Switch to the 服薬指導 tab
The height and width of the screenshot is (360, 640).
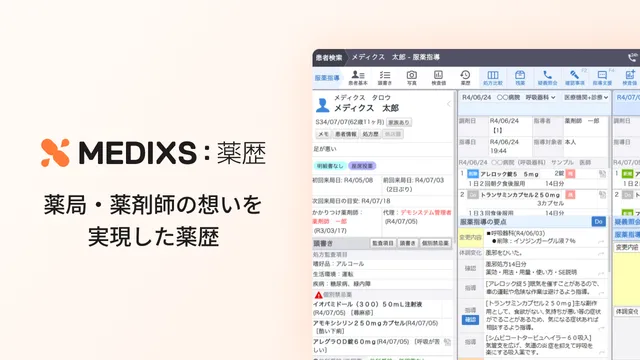(x=327, y=78)
